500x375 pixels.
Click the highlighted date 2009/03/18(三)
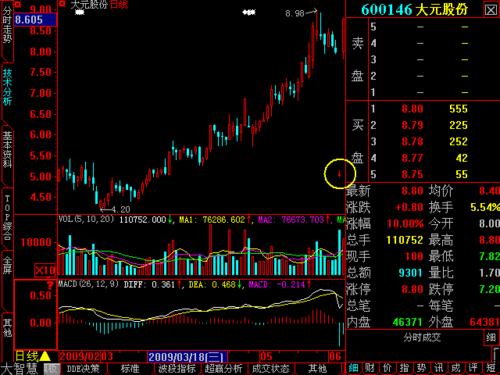[187, 357]
